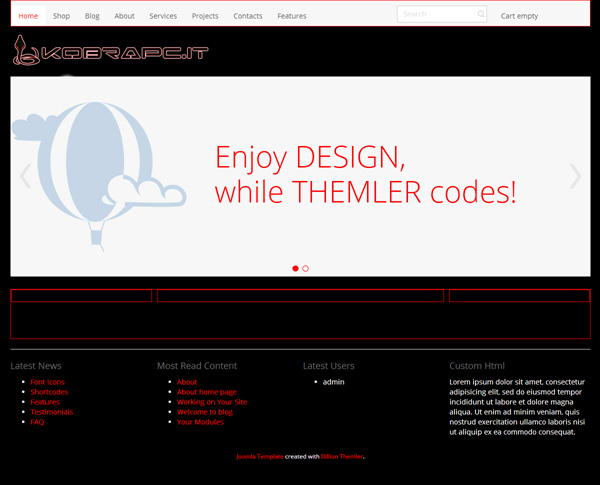This screenshot has width=600, height=485.
Task: Open the Shortcodes news link
Action: click(x=49, y=392)
